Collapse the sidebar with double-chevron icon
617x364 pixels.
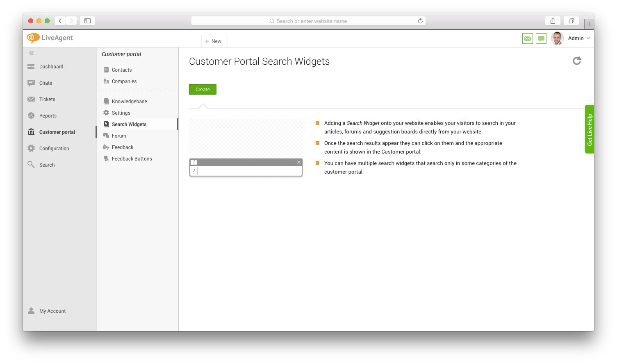tap(31, 53)
